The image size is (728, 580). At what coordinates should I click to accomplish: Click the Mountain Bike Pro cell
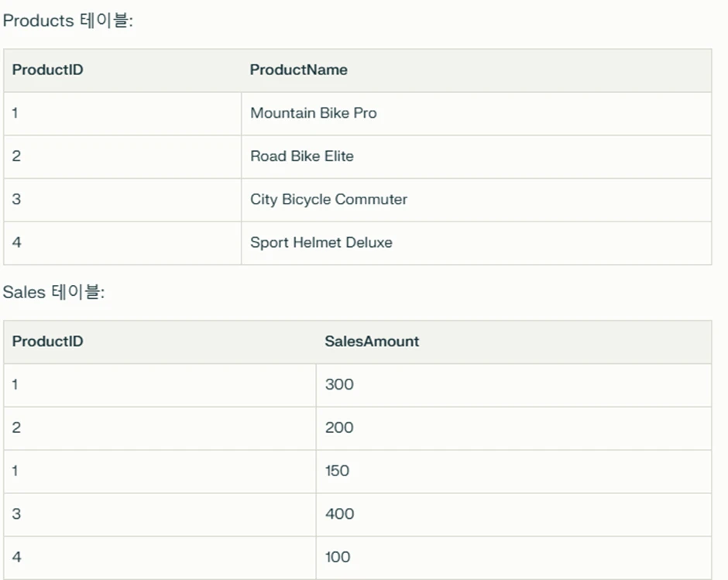[x=476, y=114]
